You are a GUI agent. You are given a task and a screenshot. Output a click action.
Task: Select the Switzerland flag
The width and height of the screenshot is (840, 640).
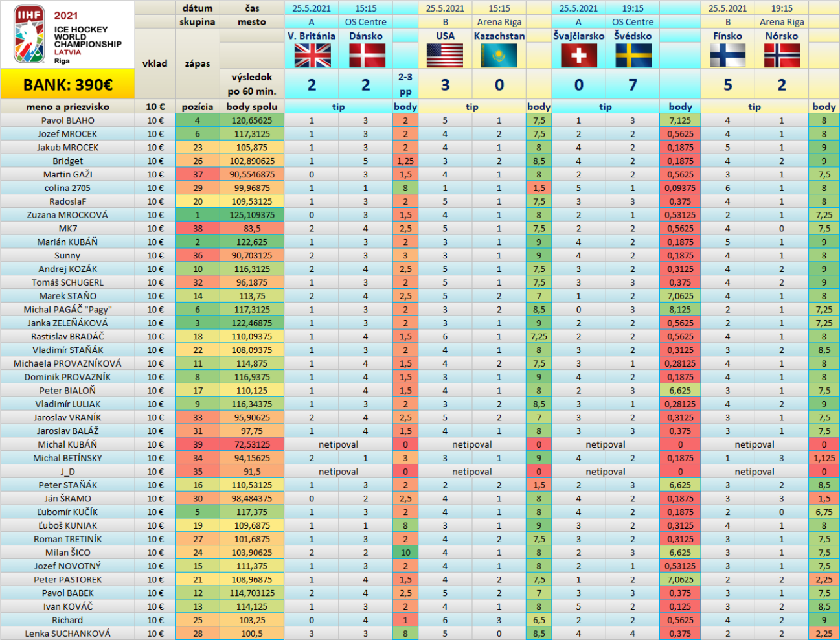point(578,56)
